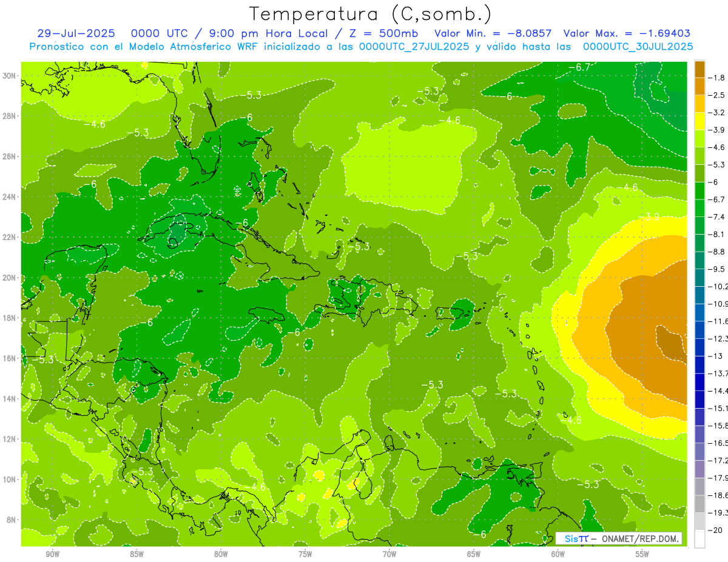
Task: Click 'Valor Max. = -1.69403' text
Action: point(627,33)
